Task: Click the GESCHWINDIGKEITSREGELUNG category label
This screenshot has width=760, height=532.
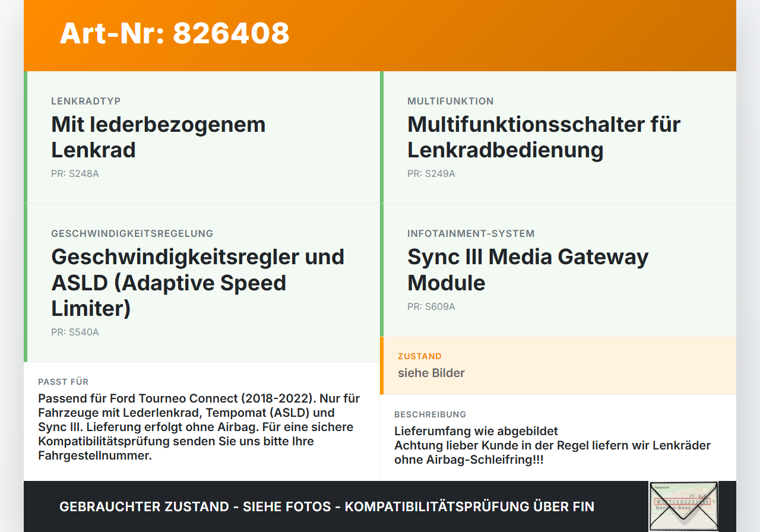Action: click(132, 233)
